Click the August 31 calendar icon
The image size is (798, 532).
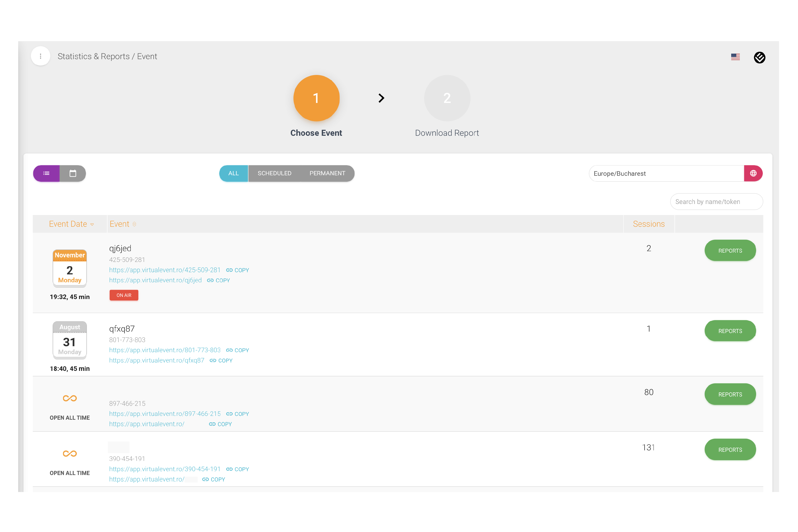69,340
